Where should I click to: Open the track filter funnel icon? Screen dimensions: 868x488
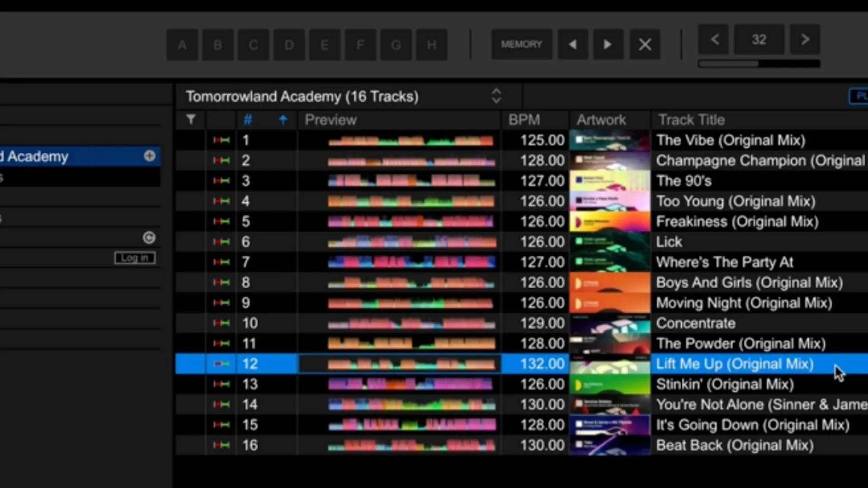(x=191, y=119)
